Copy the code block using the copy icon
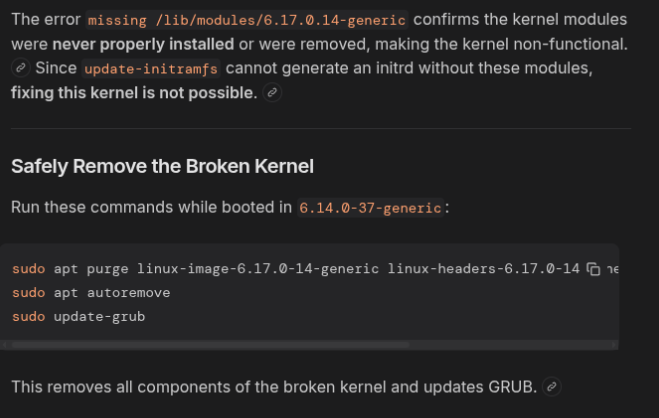 tap(594, 269)
